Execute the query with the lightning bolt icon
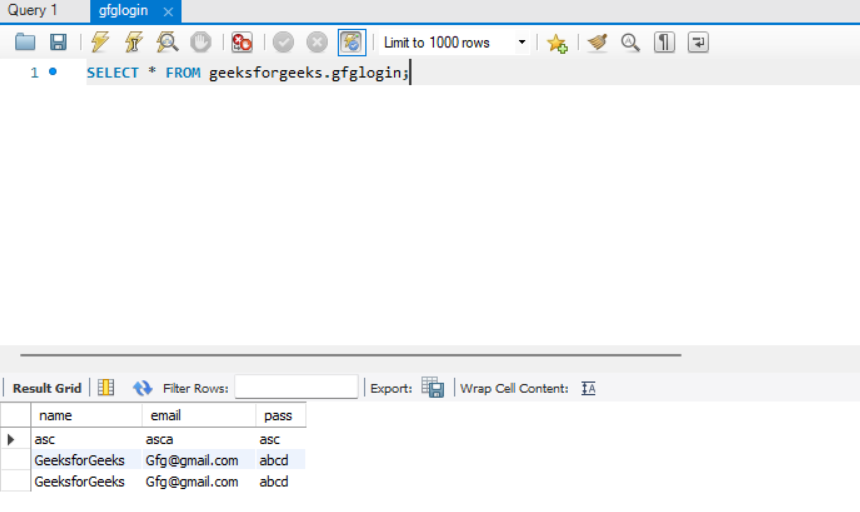This screenshot has height=512, width=860. (100, 42)
